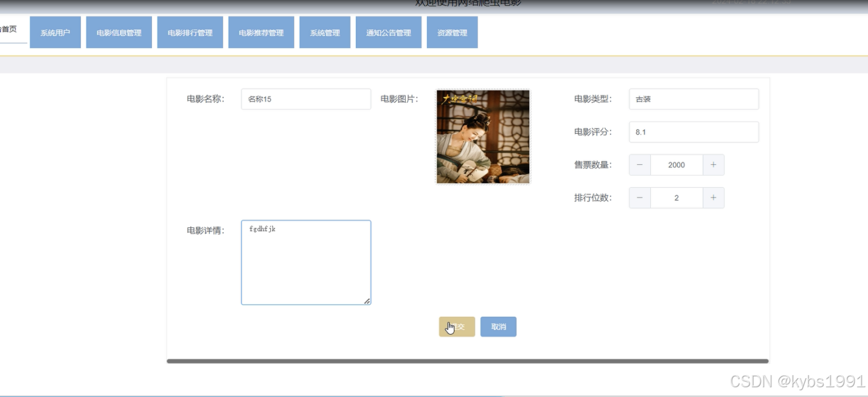Open the 通知公告管理 menu
This screenshot has height=397, width=868.
coord(389,32)
